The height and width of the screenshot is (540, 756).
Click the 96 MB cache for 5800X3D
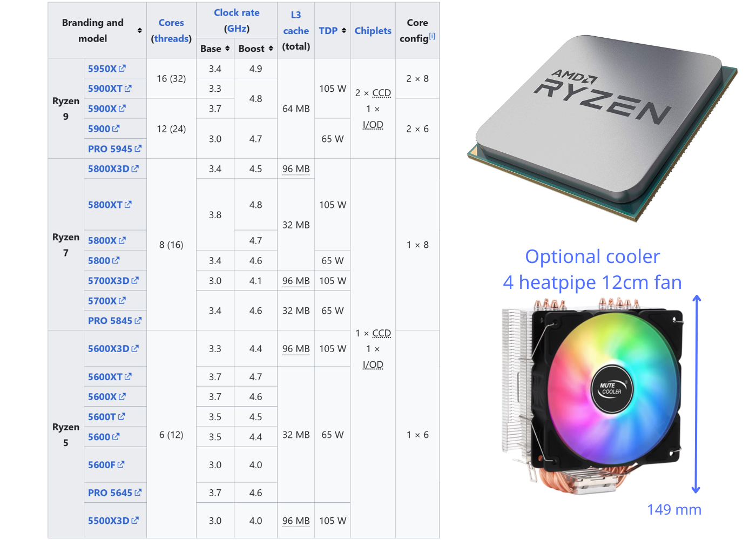[x=296, y=169]
